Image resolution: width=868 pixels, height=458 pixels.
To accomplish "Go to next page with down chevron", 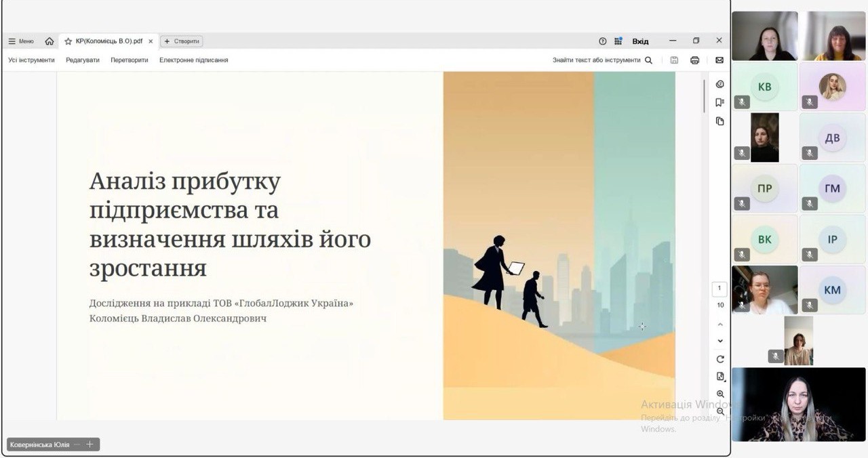I will coord(720,341).
